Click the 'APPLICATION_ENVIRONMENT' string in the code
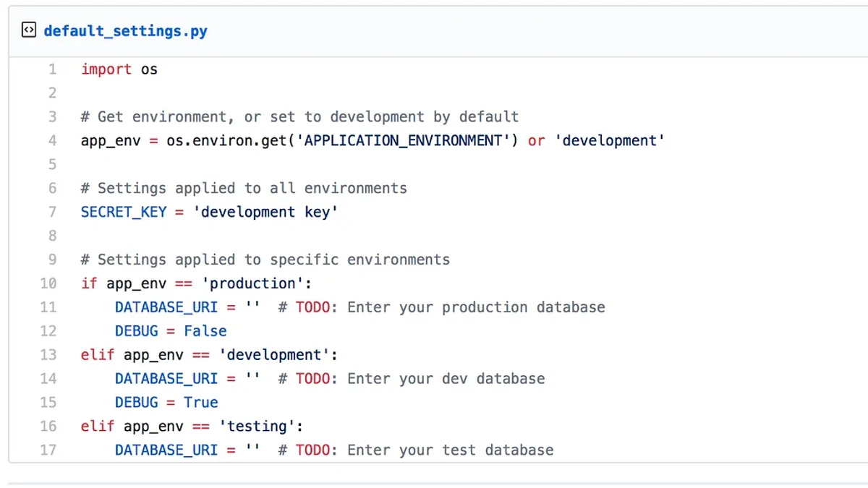868x488 pixels. click(403, 141)
